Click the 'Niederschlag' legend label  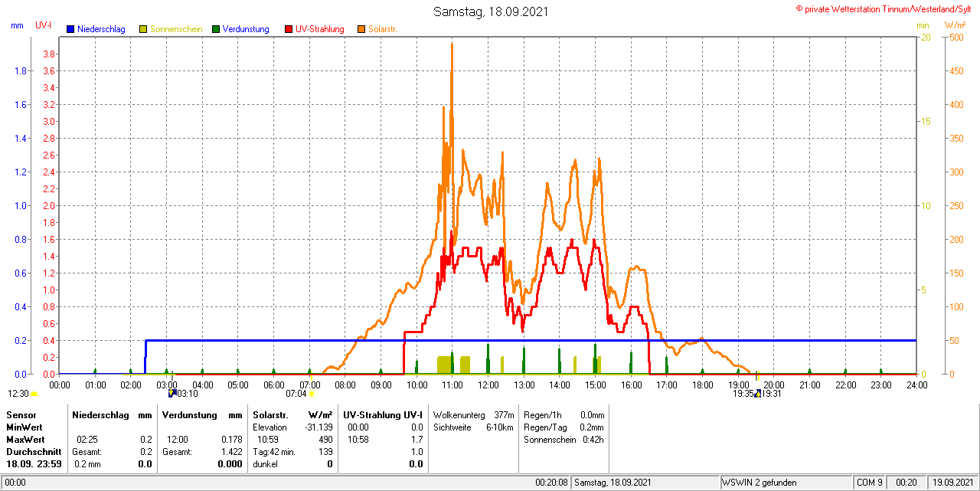click(x=100, y=29)
